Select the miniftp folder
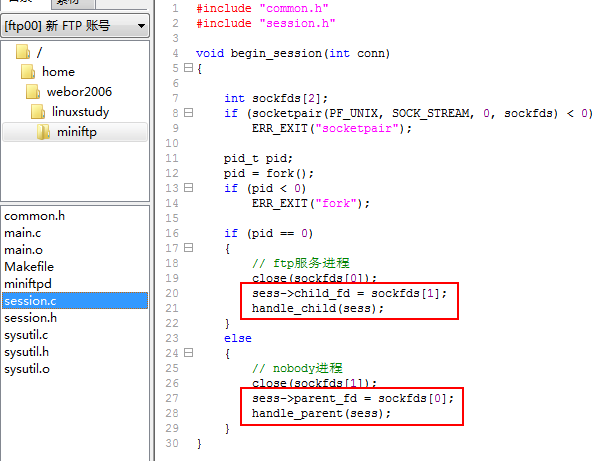 [77, 132]
